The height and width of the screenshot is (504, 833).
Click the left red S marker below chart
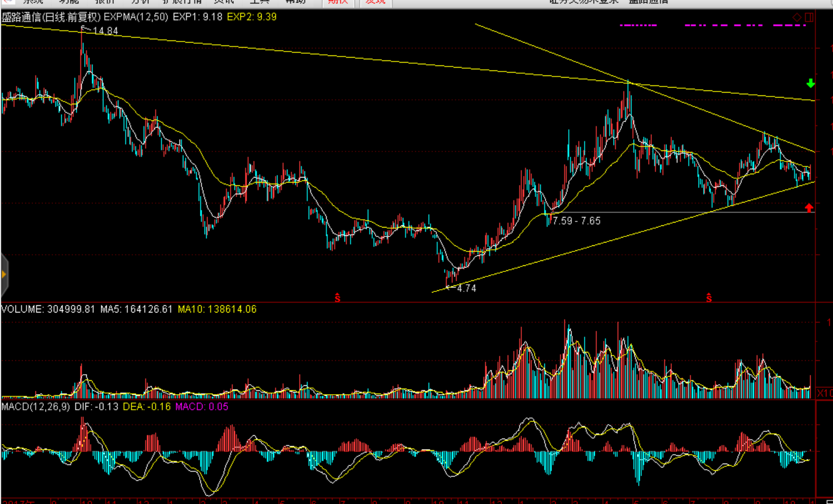click(x=337, y=299)
